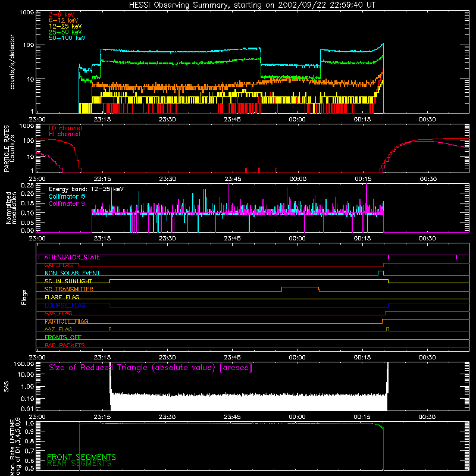Click the ECLIPSE_FLAG label

coord(65,305)
